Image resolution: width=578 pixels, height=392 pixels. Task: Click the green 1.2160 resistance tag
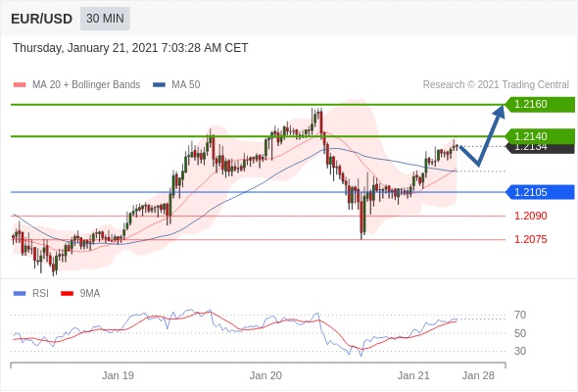click(540, 104)
